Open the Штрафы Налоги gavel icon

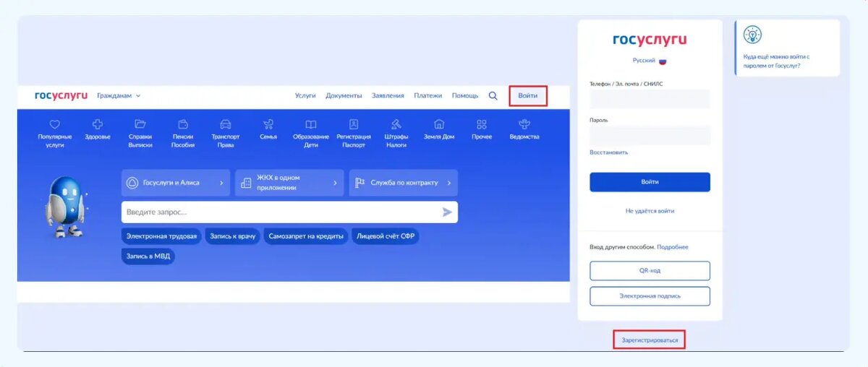pos(396,124)
